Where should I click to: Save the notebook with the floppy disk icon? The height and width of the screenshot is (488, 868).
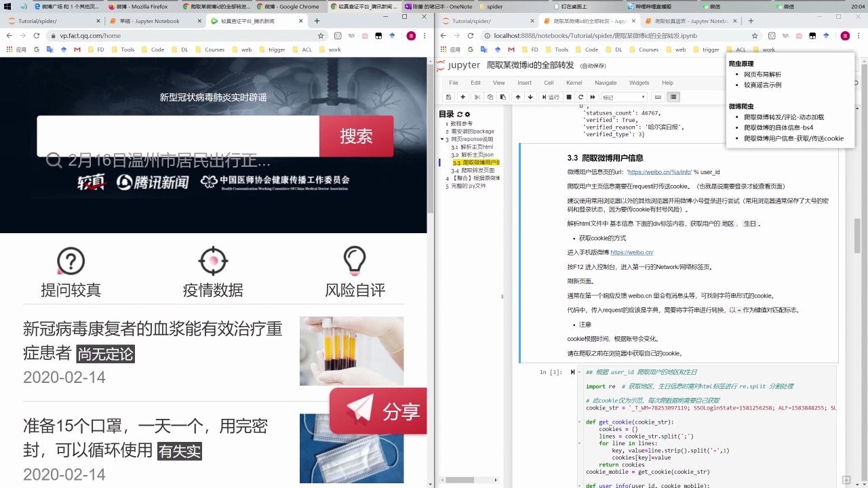pos(448,97)
